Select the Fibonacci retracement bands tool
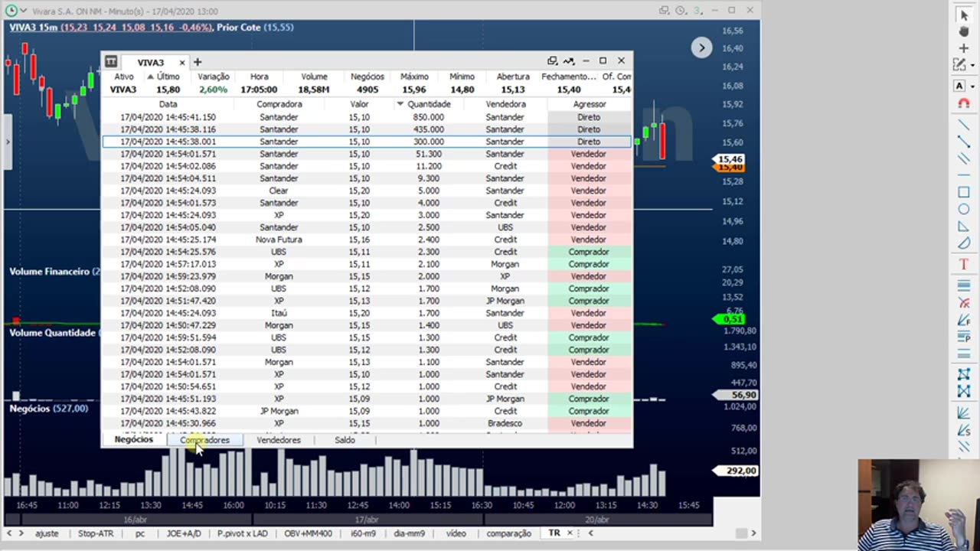The width and height of the screenshot is (980, 551). click(x=964, y=285)
